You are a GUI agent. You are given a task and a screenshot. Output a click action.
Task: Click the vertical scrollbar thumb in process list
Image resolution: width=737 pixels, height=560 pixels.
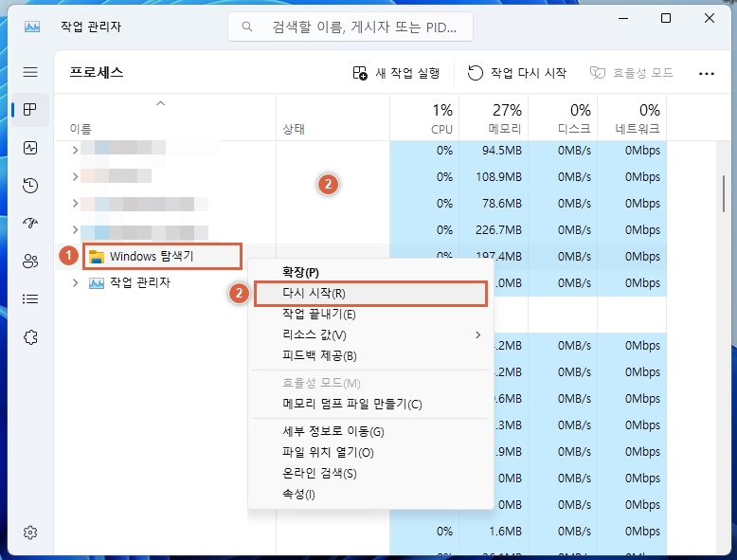tap(724, 193)
